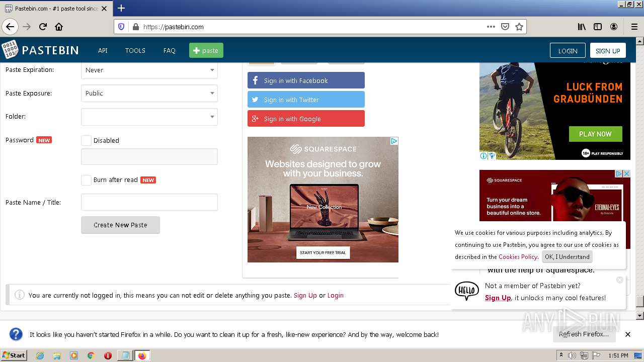Click START YOUR FREE TRIAL ad button
The height and width of the screenshot is (362, 644).
[x=323, y=252]
